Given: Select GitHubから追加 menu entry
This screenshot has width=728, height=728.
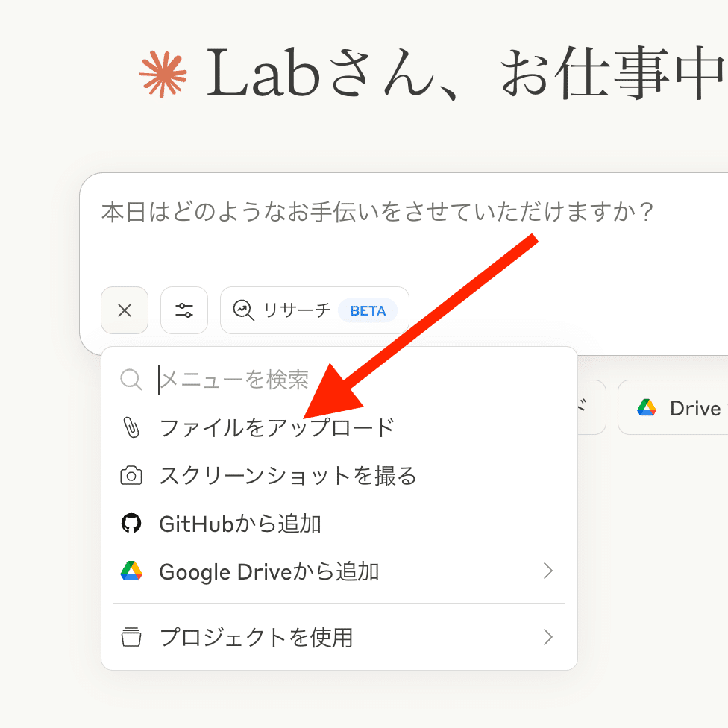Looking at the screenshot, I should tap(239, 524).
